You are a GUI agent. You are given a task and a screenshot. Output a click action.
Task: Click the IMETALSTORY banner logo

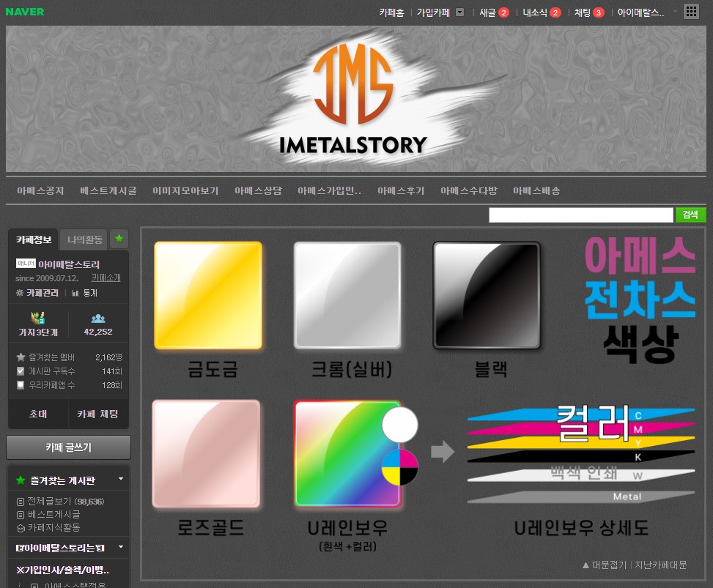coord(353,99)
